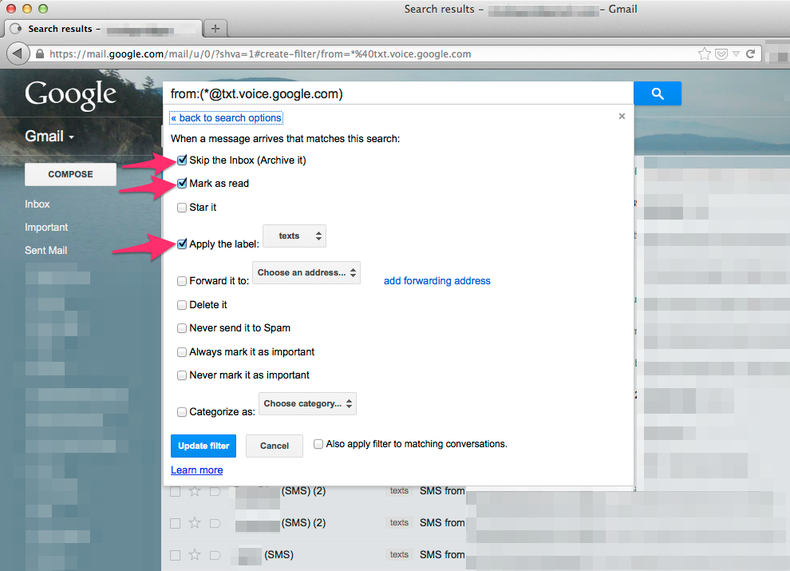Screen dimensions: 790x571
Task: Mark second (SMS) (2) row as important
Action: coord(215,524)
